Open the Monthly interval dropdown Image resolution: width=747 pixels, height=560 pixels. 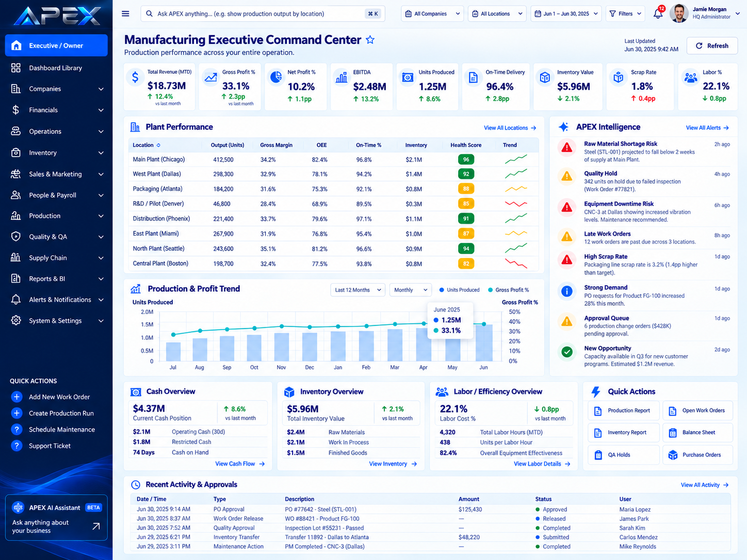coord(410,290)
